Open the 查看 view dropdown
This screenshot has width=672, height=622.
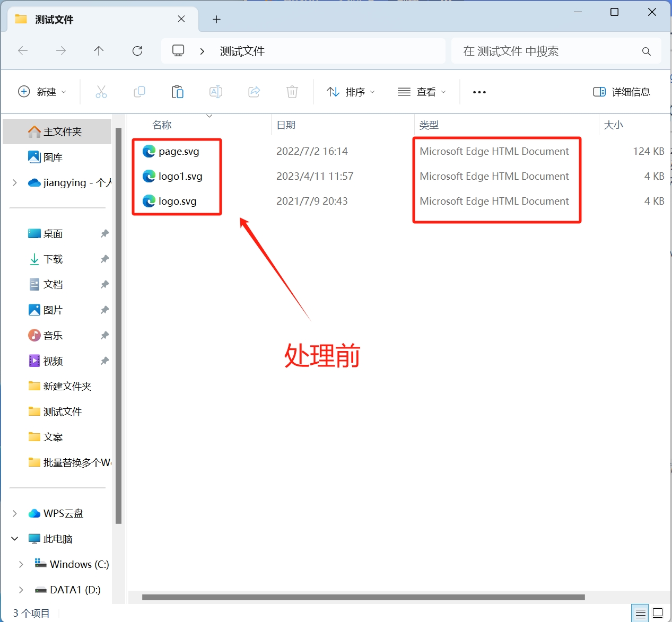(x=422, y=91)
